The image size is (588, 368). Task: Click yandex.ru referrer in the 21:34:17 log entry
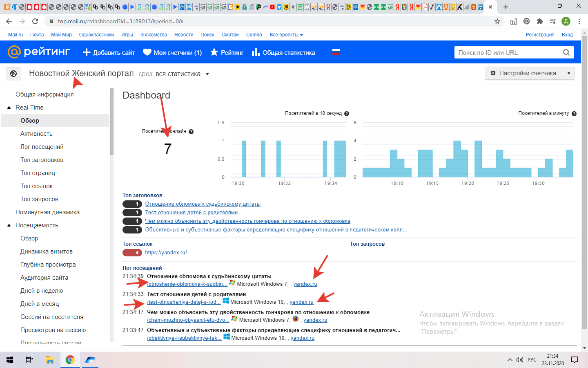pos(315,320)
